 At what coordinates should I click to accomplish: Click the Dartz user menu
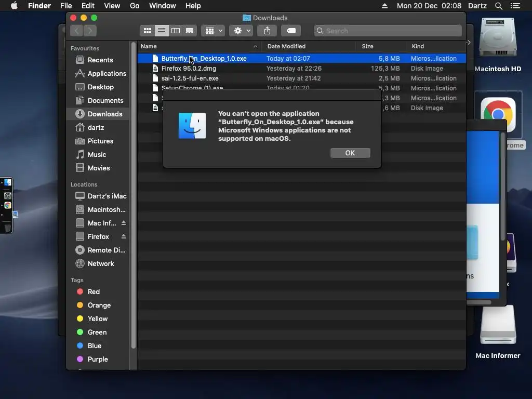click(477, 6)
